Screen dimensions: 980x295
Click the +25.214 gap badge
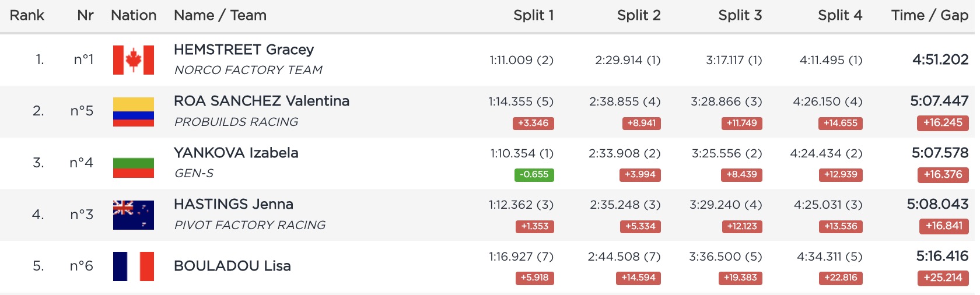tap(943, 278)
